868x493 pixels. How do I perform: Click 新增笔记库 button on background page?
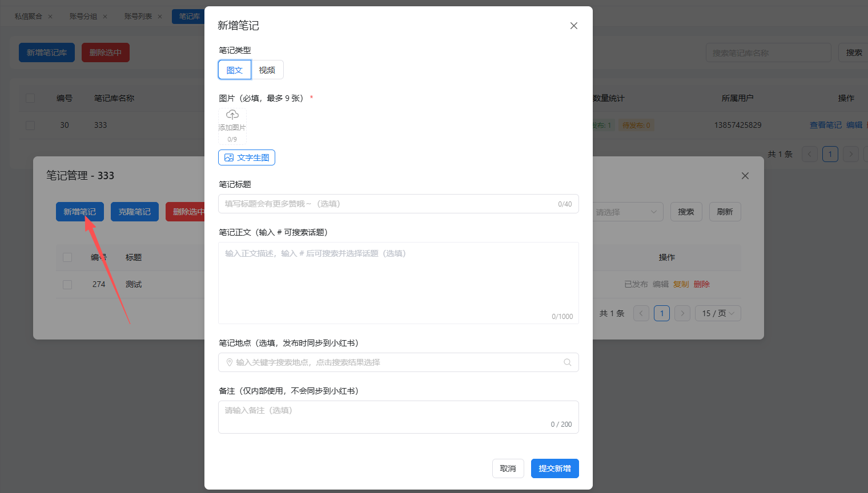click(47, 52)
